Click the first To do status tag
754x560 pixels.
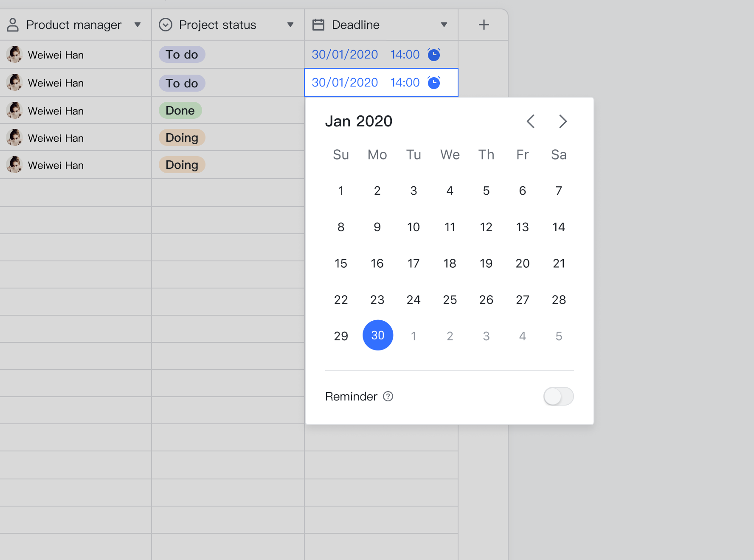click(x=182, y=54)
